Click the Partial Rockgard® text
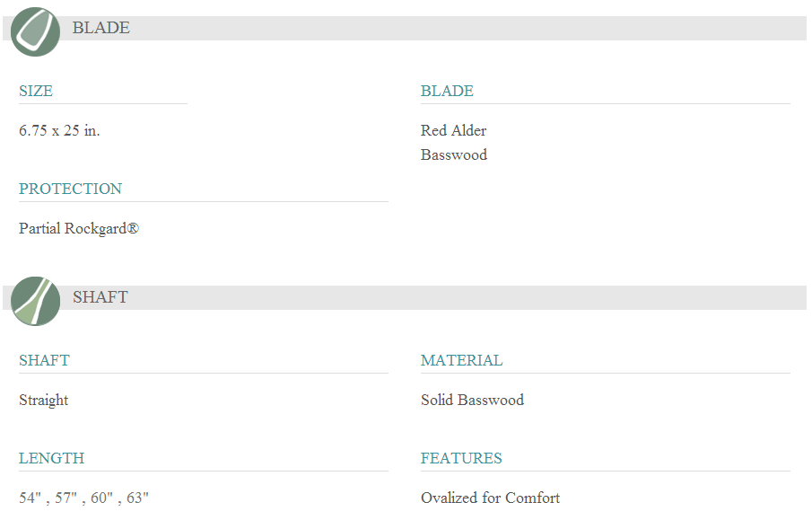The height and width of the screenshot is (520, 812). 79,228
